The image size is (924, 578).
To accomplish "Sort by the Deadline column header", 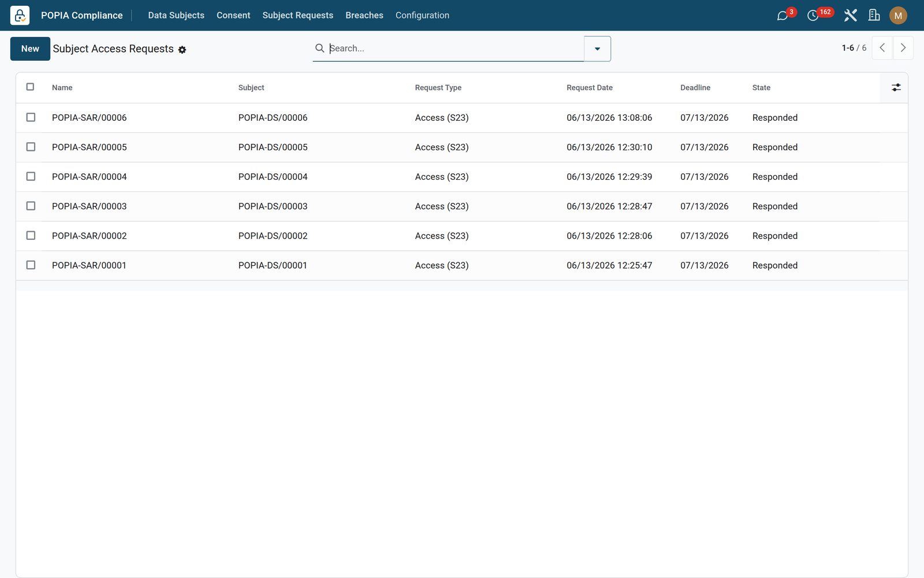I will [x=695, y=88].
